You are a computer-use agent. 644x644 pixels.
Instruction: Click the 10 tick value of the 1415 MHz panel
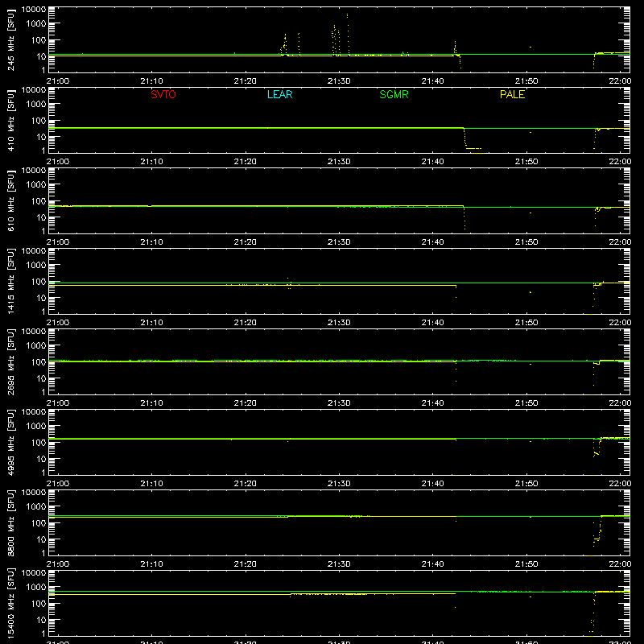(41, 298)
